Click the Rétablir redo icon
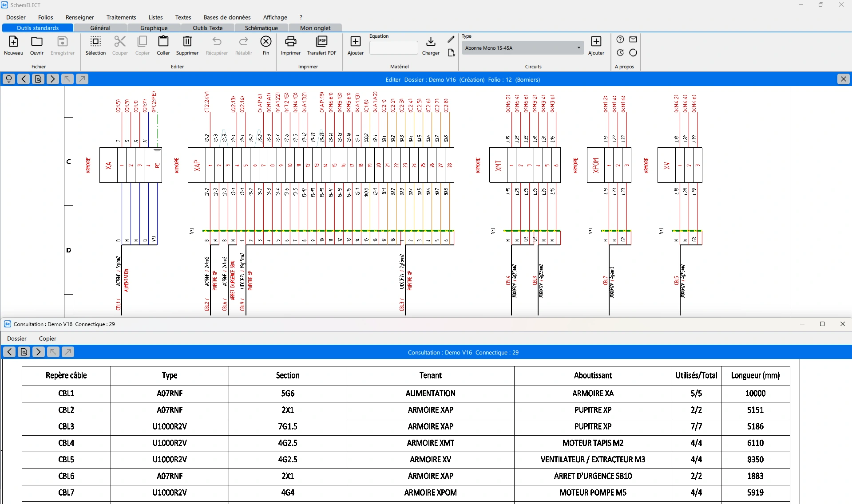The image size is (852, 504). coord(244,42)
